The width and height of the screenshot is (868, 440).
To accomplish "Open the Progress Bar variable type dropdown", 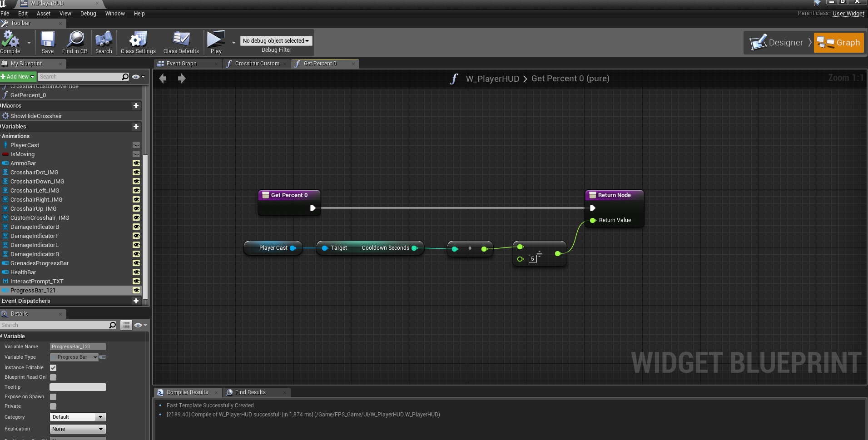I will (x=74, y=357).
